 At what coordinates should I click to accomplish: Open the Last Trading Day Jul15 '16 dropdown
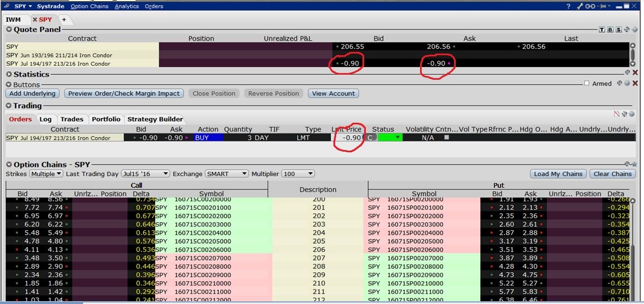click(145, 174)
